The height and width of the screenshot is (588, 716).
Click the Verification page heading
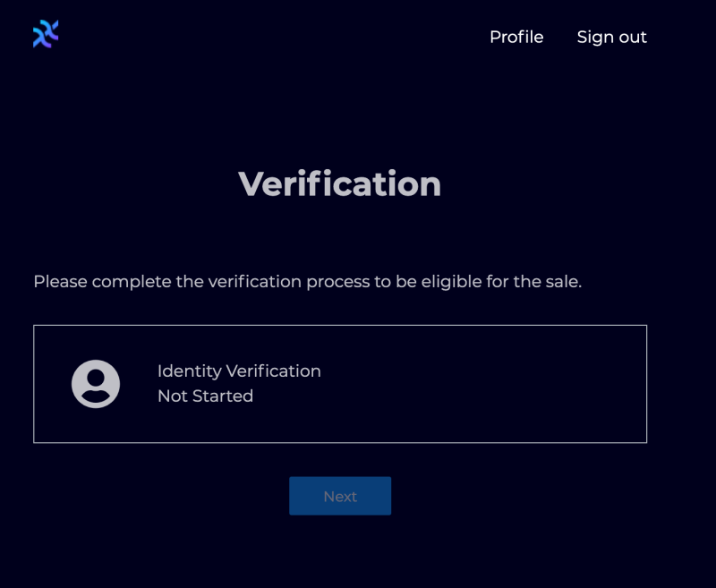[340, 183]
